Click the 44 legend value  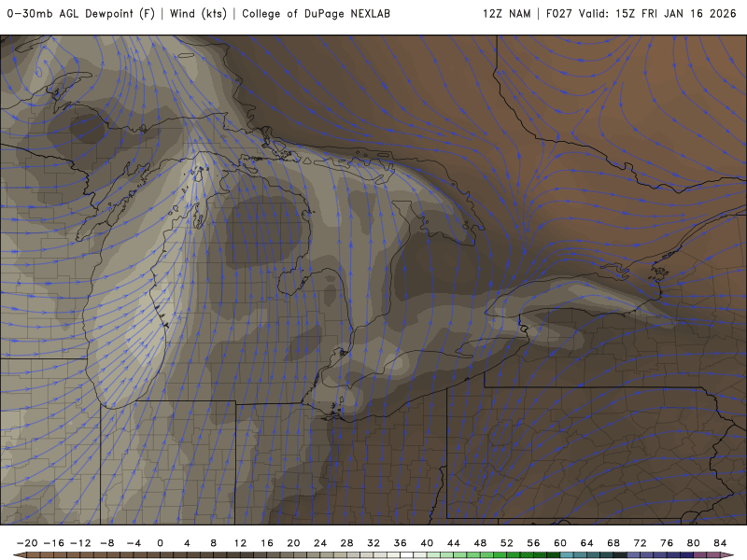point(454,543)
